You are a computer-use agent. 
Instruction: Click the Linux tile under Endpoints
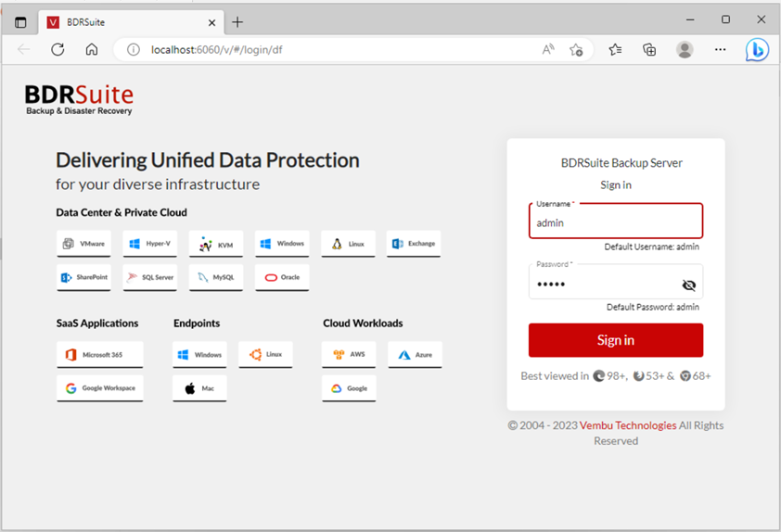pos(265,355)
